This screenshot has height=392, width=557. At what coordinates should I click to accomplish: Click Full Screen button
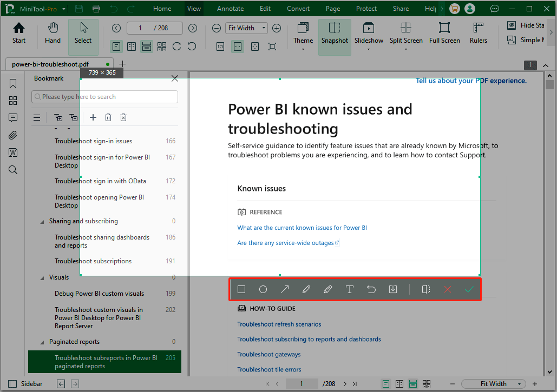coord(444,33)
